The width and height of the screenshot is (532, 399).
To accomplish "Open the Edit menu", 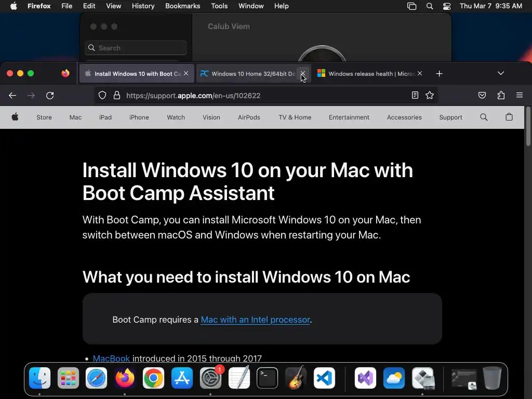I will [x=89, y=6].
